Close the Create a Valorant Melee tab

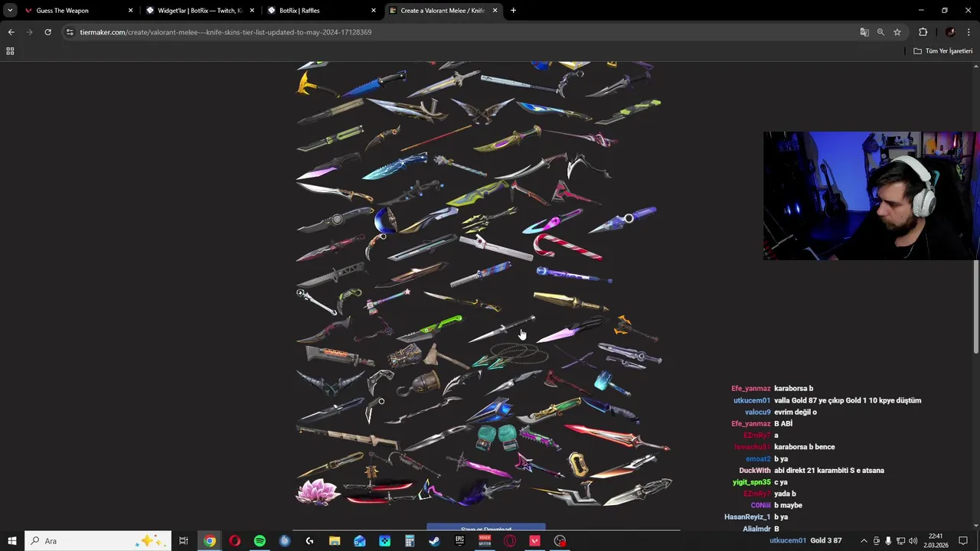(495, 11)
